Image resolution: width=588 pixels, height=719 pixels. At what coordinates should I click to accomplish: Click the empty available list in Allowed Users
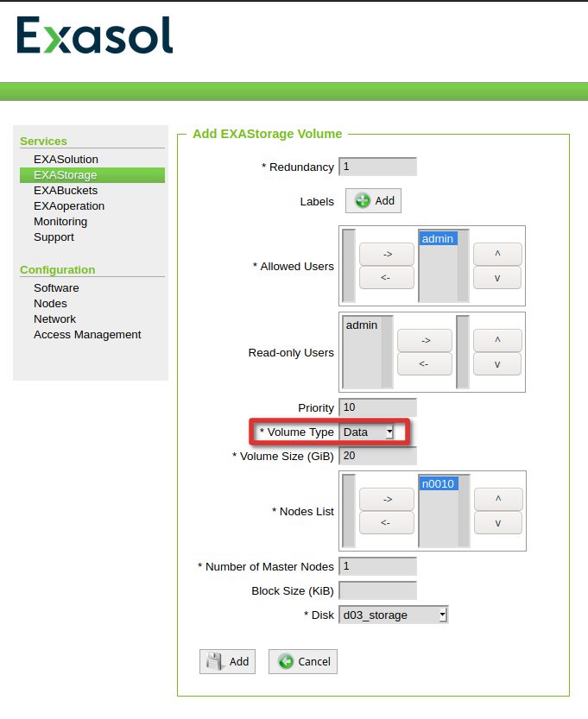pyautogui.click(x=349, y=266)
